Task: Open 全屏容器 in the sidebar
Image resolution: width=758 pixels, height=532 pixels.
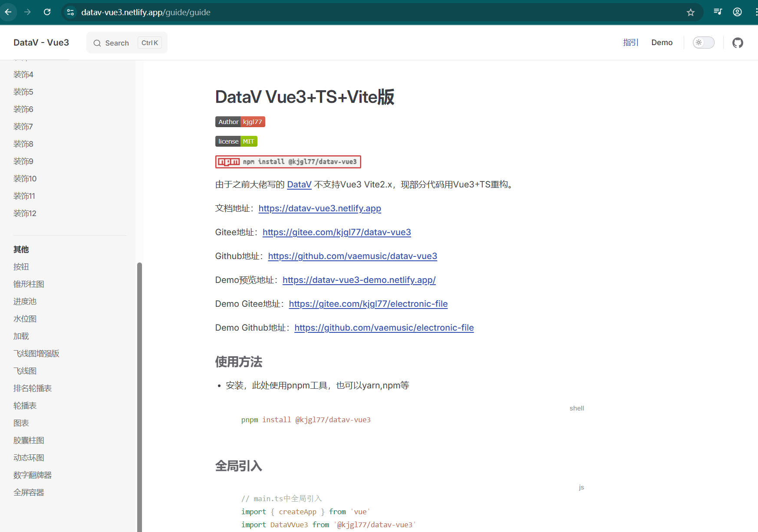Action: [29, 493]
